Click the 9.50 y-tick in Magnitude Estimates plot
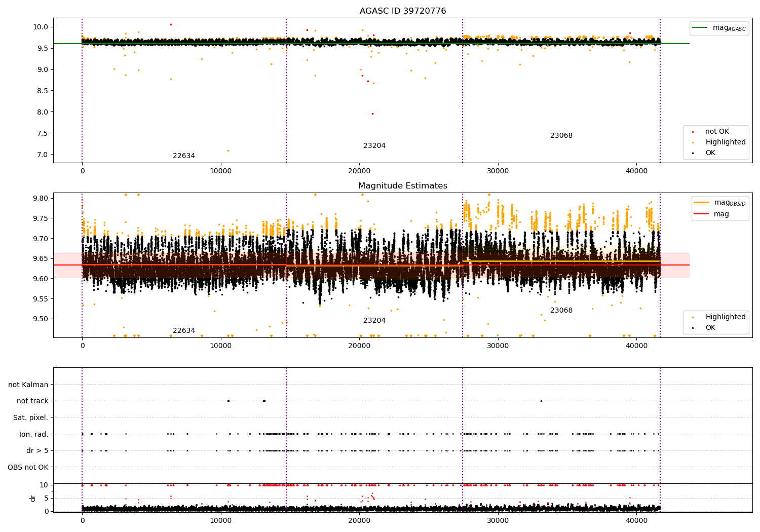760x532 pixels. tap(41, 319)
